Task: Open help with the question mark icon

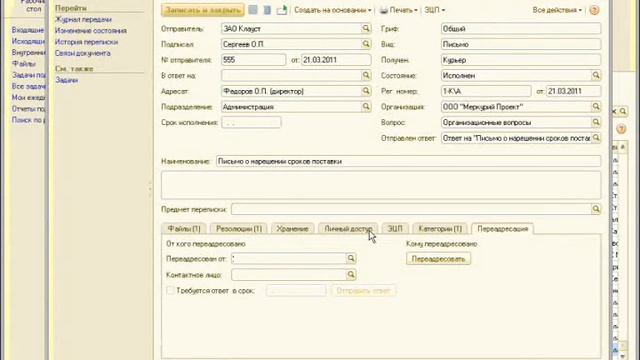Action: click(x=594, y=10)
